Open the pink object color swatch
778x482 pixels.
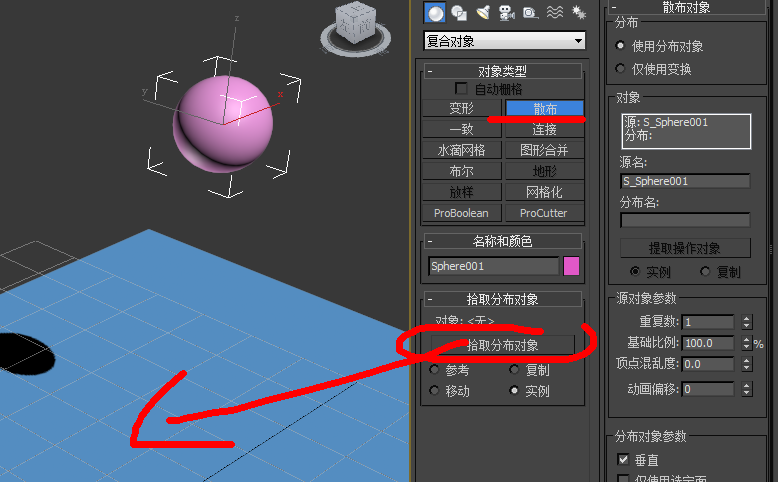click(572, 266)
